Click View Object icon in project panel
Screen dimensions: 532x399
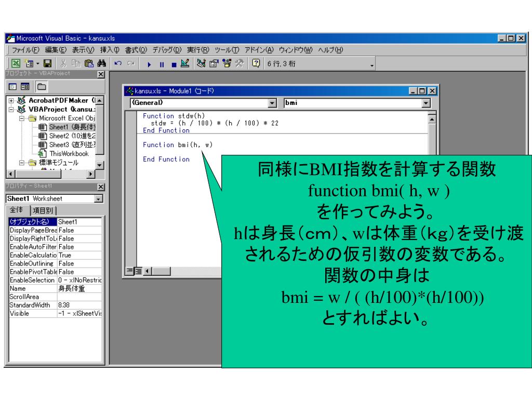coord(25,87)
